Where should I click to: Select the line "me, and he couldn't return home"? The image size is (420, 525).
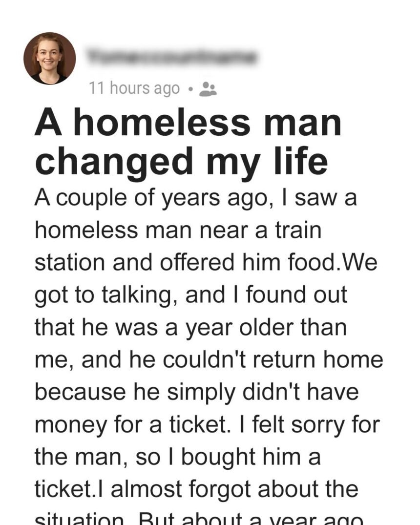tap(209, 359)
